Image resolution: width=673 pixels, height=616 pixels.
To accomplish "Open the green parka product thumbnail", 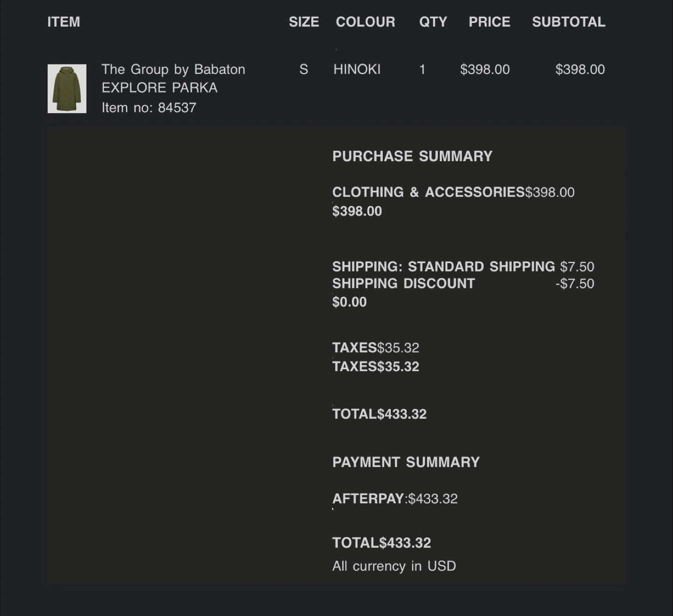I will click(x=67, y=89).
